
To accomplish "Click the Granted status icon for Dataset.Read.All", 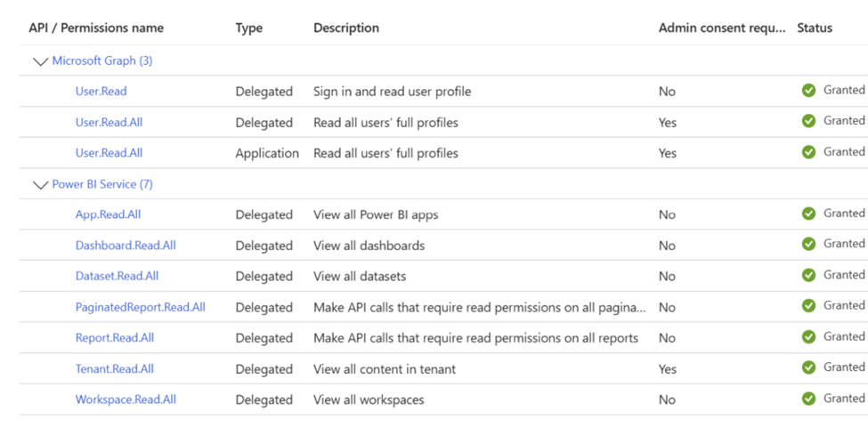I will click(808, 275).
